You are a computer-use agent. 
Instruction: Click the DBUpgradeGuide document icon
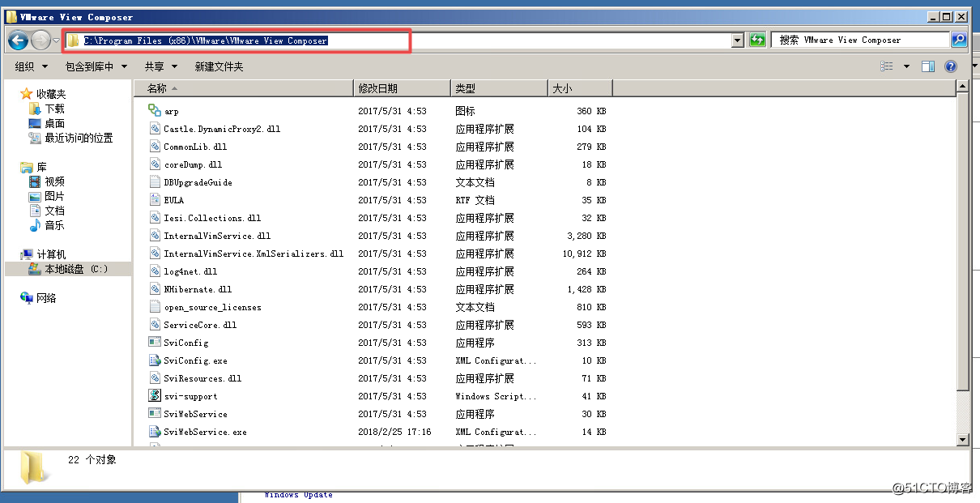(155, 182)
